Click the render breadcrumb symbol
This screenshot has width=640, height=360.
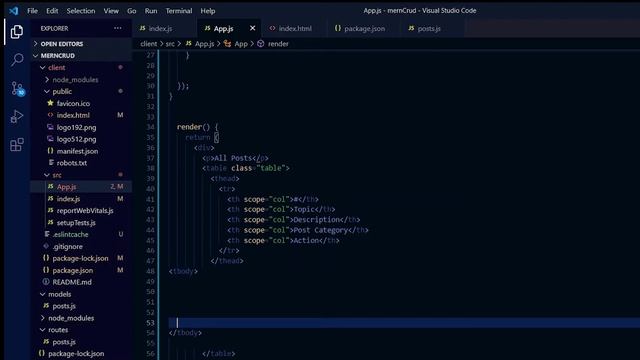pos(273,44)
